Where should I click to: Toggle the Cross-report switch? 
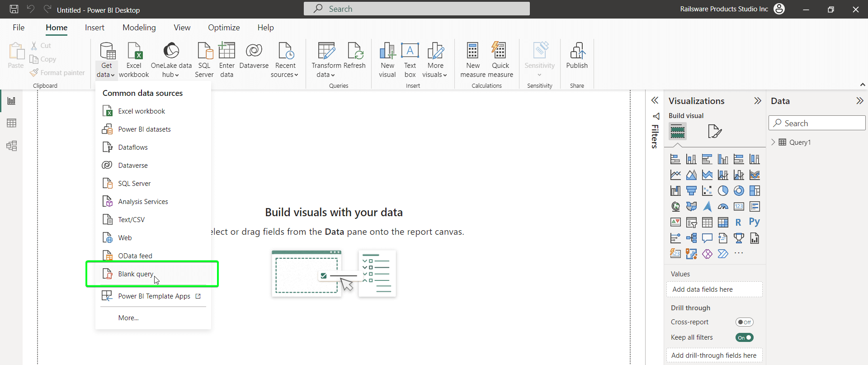point(744,322)
